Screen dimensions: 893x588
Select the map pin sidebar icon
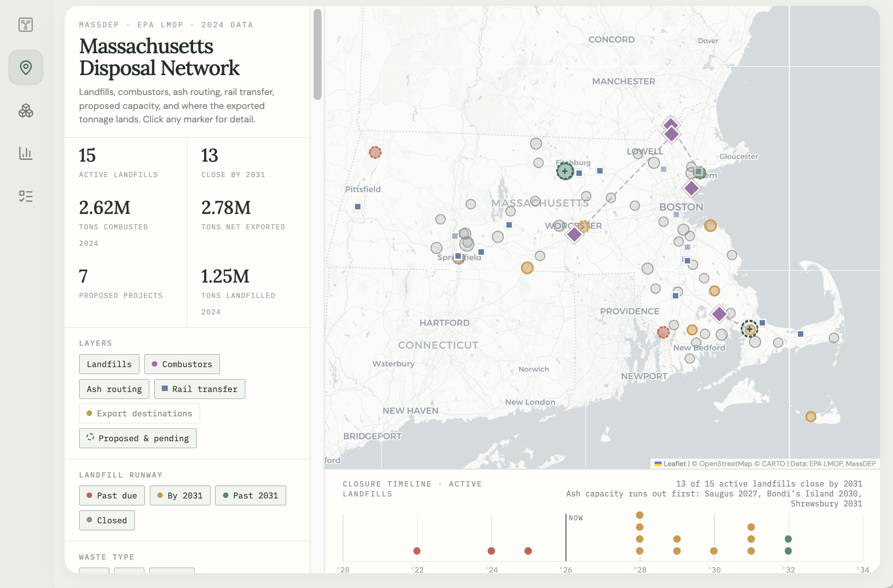click(26, 67)
